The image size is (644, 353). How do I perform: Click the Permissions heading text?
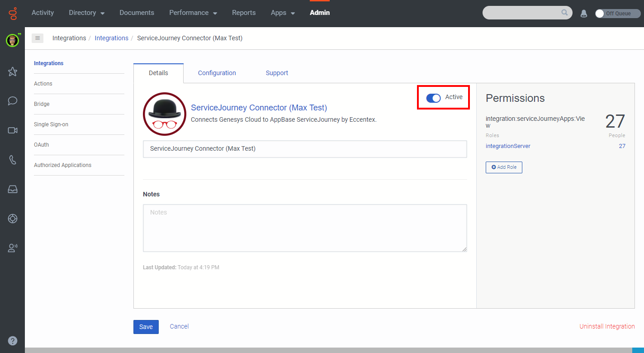[515, 98]
